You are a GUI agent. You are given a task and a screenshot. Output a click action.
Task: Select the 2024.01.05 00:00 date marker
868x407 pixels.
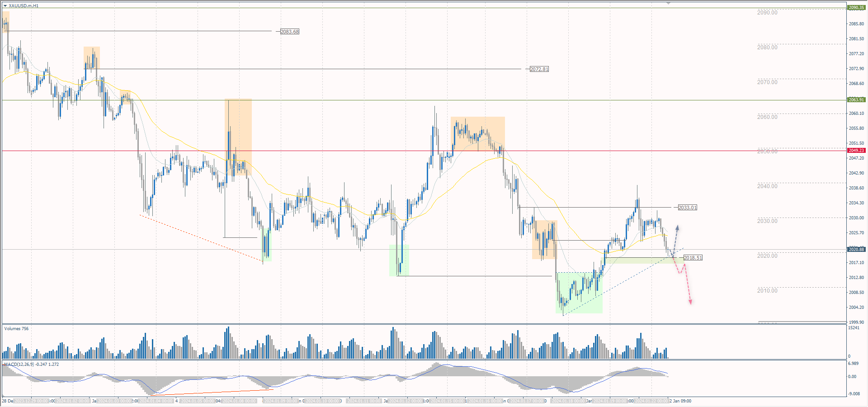(x=198, y=401)
